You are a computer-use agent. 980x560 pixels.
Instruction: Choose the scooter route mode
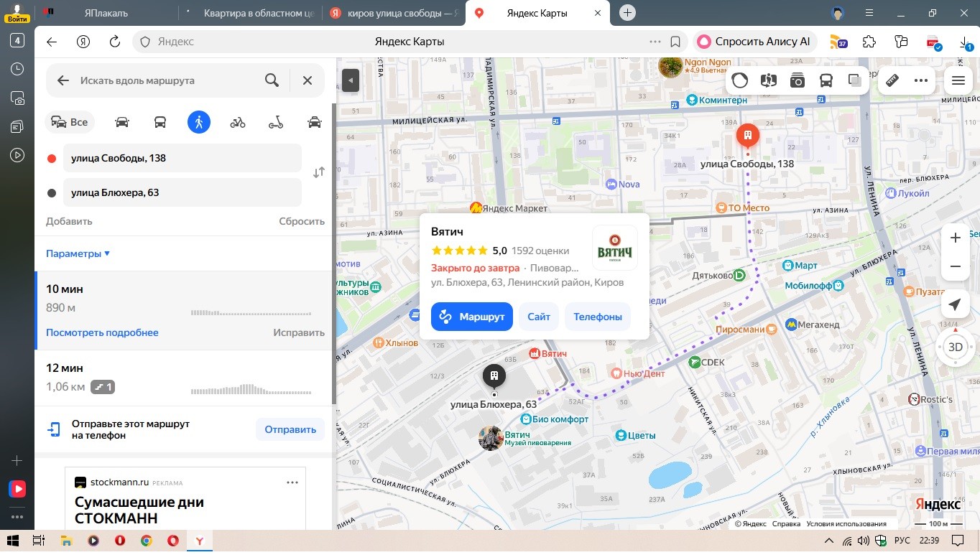coord(276,122)
